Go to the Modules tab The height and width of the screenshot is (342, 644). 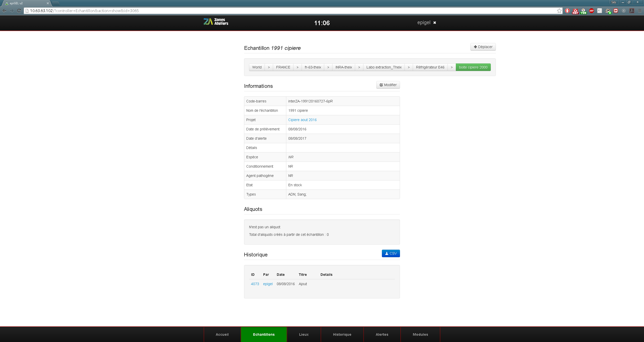point(420,334)
